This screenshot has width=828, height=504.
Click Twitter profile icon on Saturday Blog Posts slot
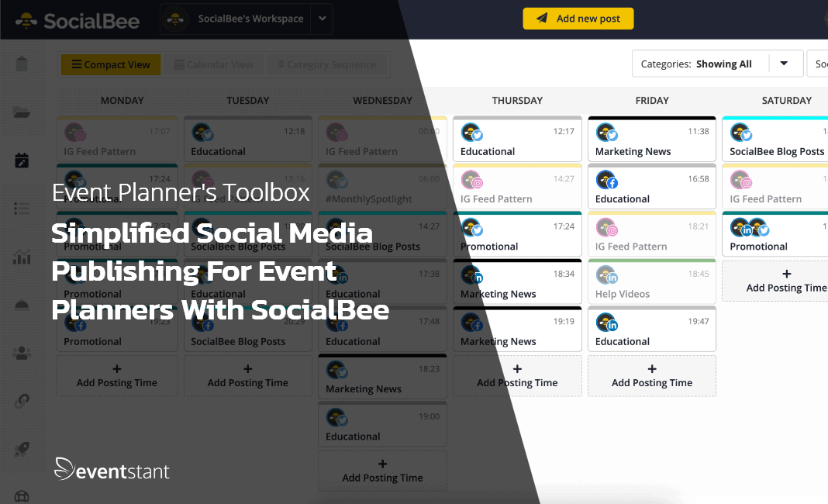(741, 133)
